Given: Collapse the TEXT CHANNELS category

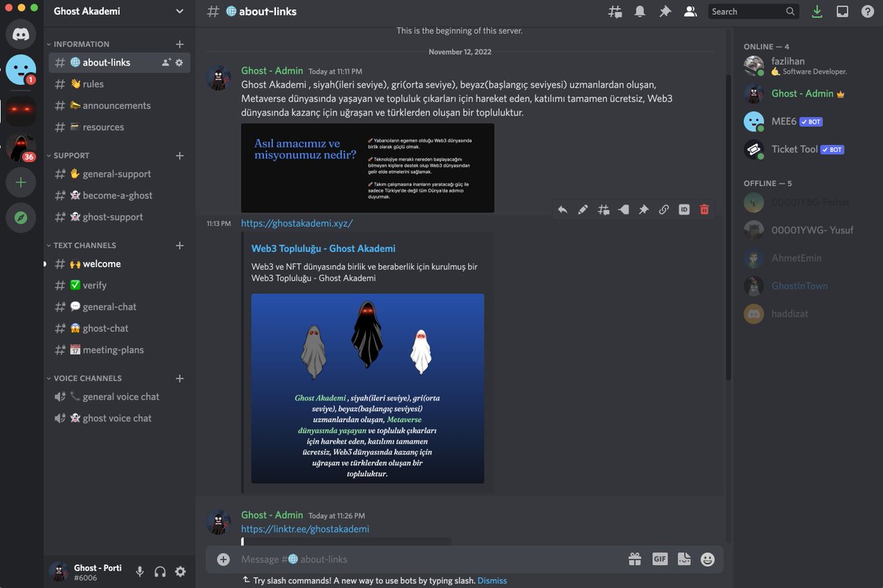Looking at the screenshot, I should (81, 245).
